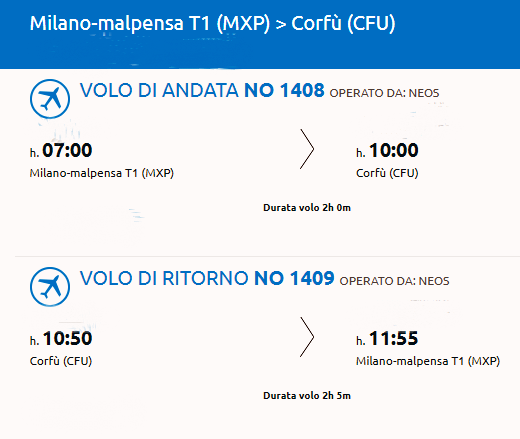Click the return flight airplane icon

[x=50, y=287]
